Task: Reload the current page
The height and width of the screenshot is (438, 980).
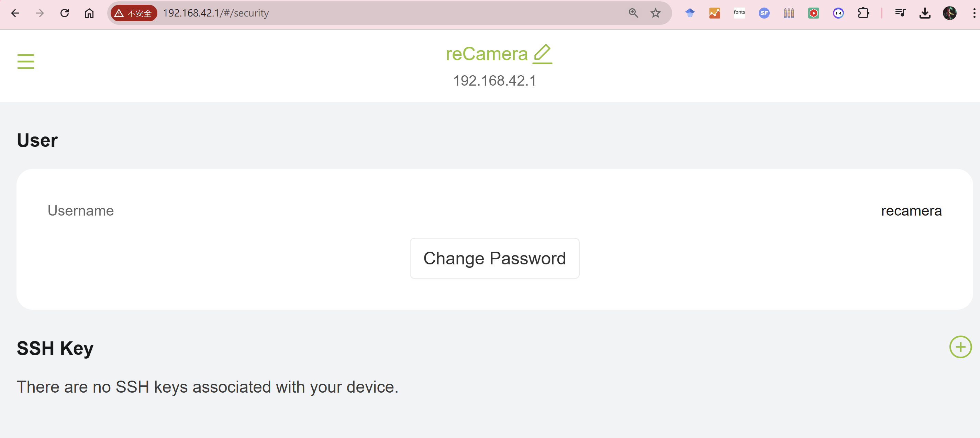Action: tap(65, 13)
